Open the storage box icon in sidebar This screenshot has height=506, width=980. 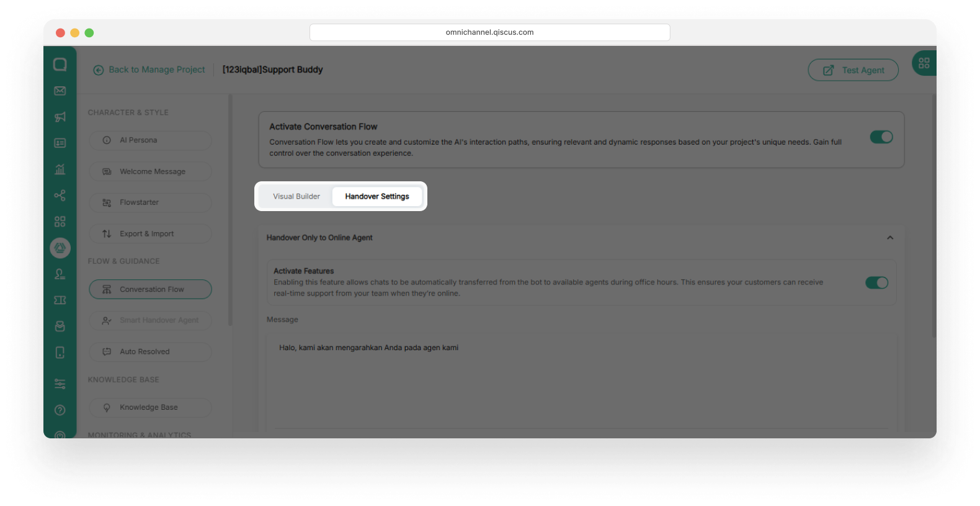60,327
